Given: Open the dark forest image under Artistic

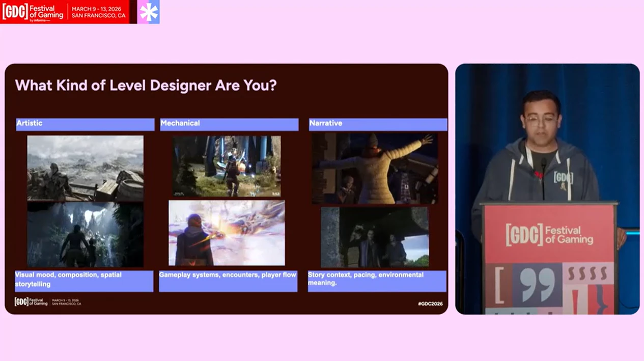Looking at the screenshot, I should coord(85,234).
